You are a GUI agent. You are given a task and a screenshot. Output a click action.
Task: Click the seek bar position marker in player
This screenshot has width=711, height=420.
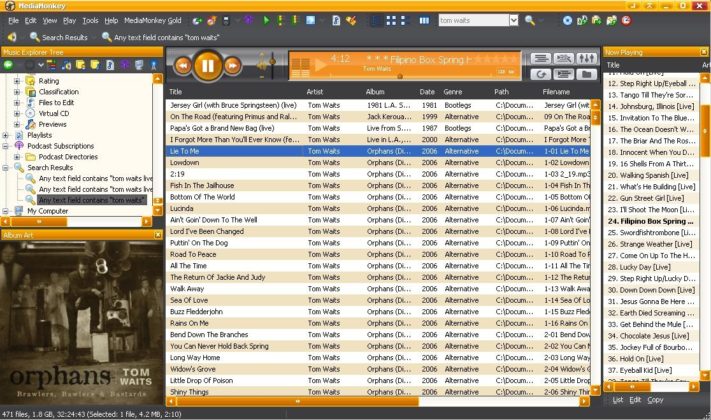click(x=400, y=77)
